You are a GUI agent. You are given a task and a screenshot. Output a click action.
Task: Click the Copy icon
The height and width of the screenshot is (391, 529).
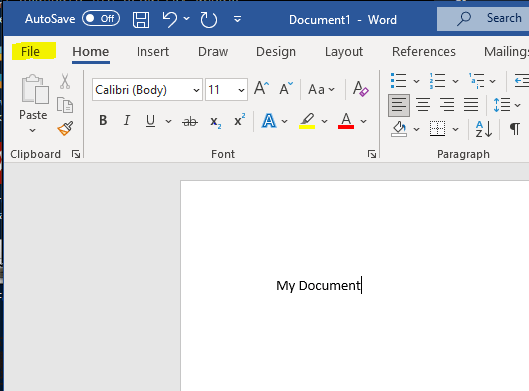[65, 105]
